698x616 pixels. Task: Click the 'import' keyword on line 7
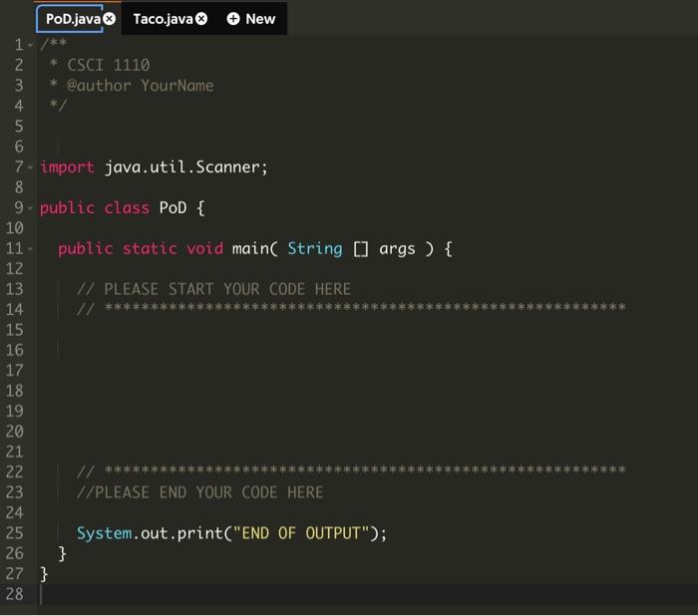pyautogui.click(x=67, y=167)
